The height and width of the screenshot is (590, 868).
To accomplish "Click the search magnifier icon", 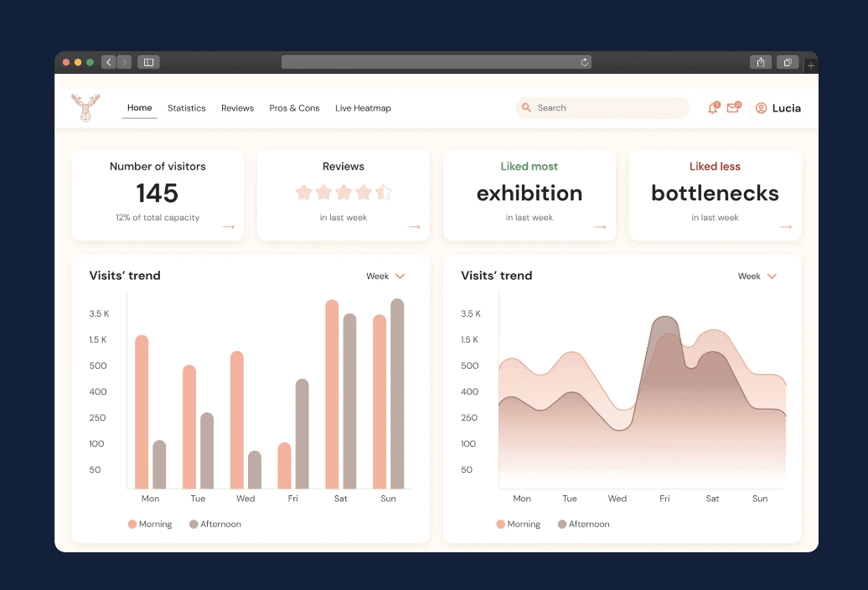I will point(526,107).
